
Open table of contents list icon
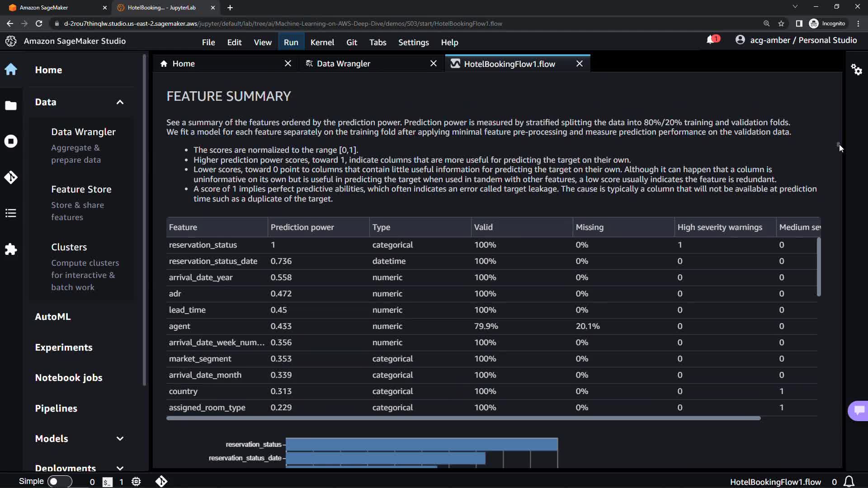[11, 213]
